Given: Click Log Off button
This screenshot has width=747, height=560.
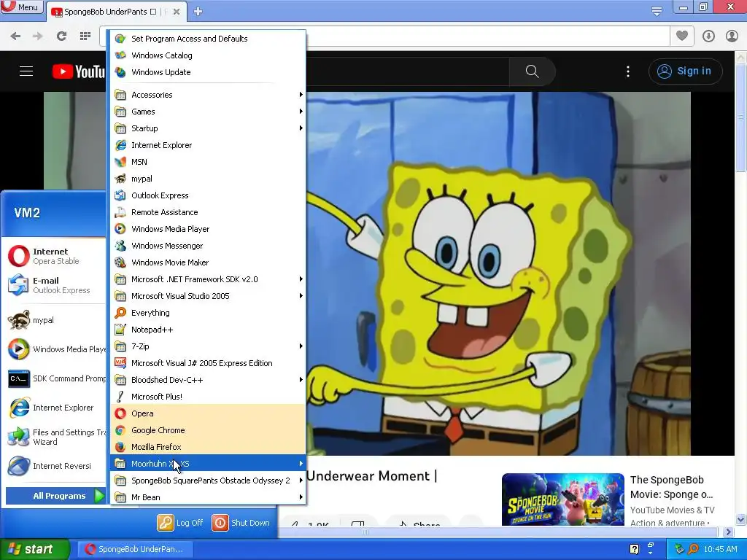Looking at the screenshot, I should coord(180,522).
